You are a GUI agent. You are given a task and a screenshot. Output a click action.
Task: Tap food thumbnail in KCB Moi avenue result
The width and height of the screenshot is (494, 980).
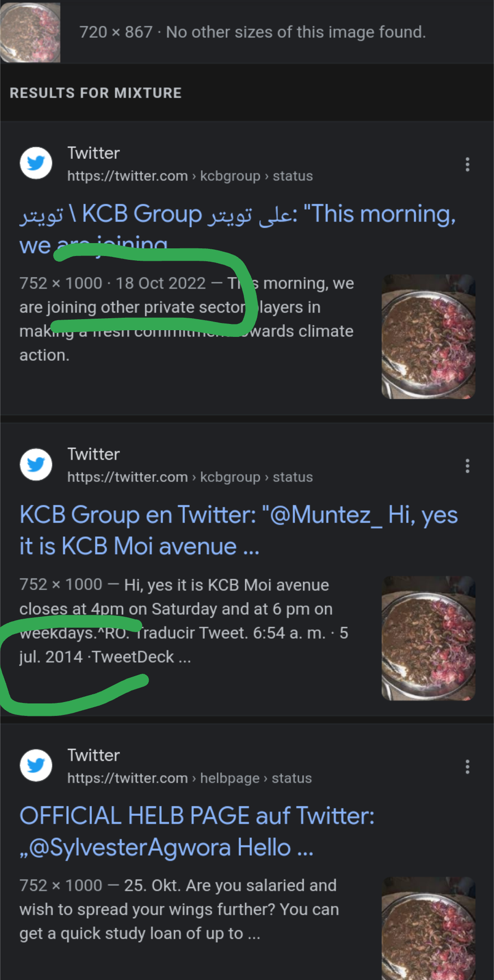(x=428, y=638)
